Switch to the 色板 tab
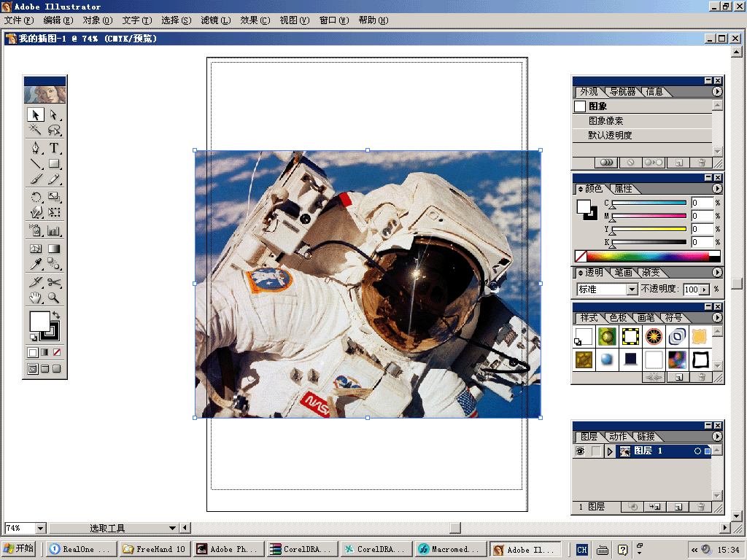 point(618,318)
